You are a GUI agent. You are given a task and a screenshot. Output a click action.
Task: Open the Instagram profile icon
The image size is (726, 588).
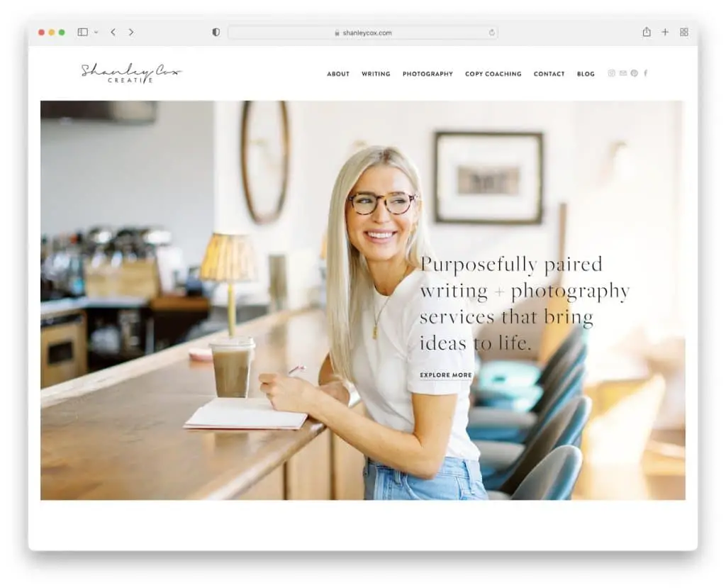click(x=611, y=73)
